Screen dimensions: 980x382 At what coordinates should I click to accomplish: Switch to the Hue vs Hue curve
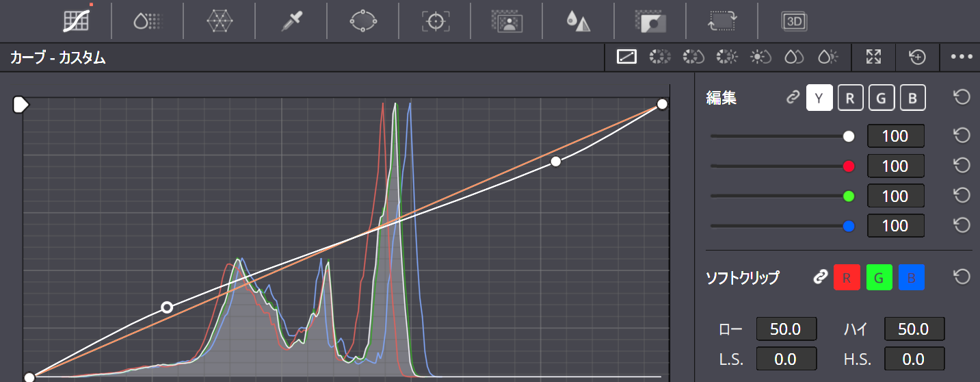(659, 58)
